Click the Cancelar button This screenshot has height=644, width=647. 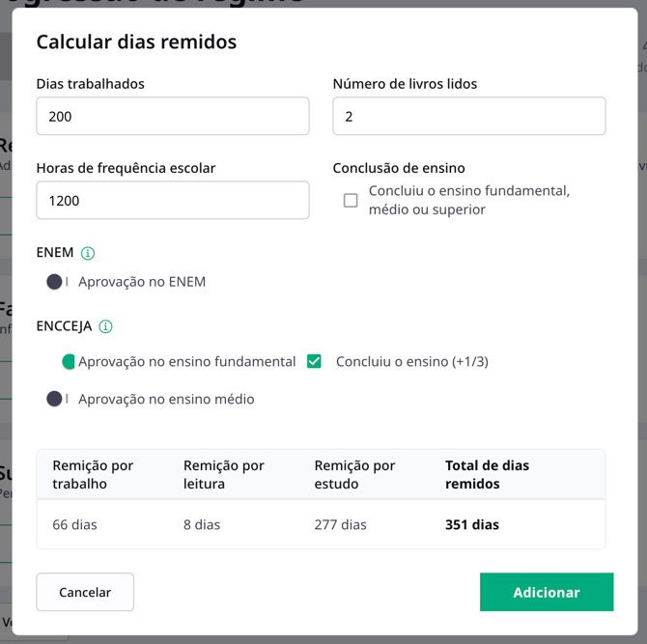(85, 592)
